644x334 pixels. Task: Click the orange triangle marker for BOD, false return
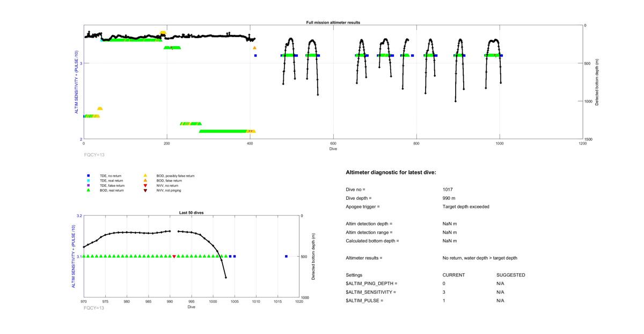(x=145, y=180)
